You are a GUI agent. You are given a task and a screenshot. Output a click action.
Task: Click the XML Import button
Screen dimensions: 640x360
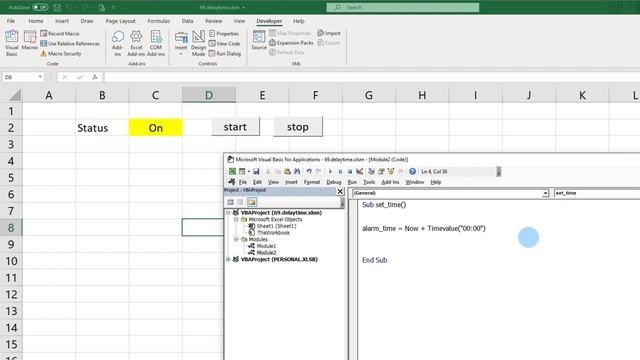pyautogui.click(x=329, y=33)
